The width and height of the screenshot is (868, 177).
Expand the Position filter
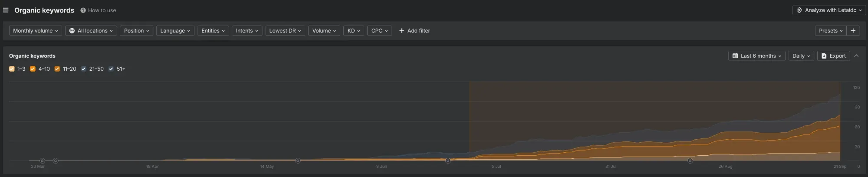[x=137, y=31]
